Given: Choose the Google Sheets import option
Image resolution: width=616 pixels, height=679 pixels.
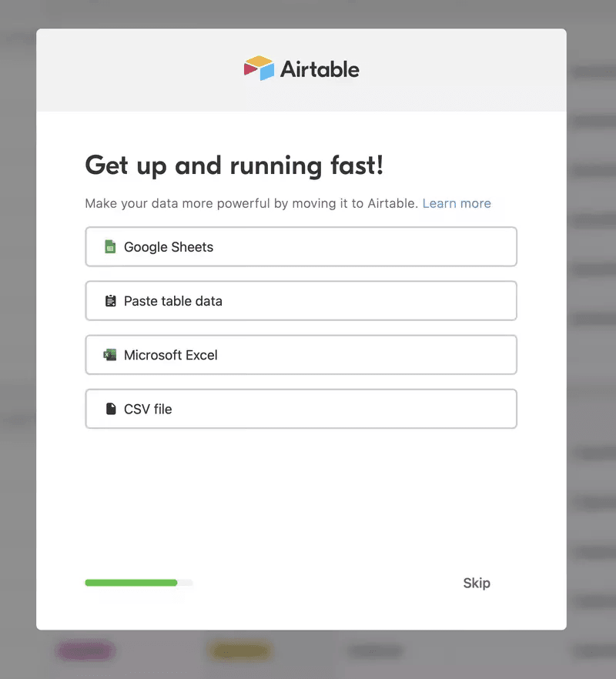Looking at the screenshot, I should 300,247.
